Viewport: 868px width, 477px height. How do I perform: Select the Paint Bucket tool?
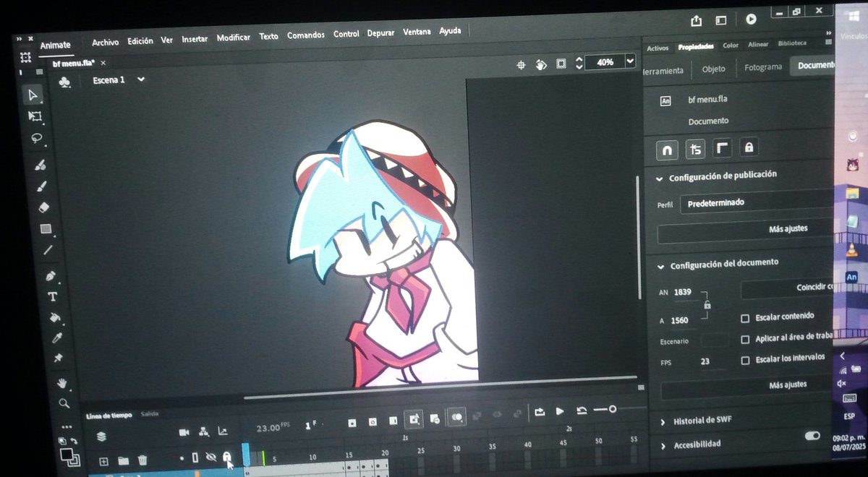pyautogui.click(x=54, y=317)
